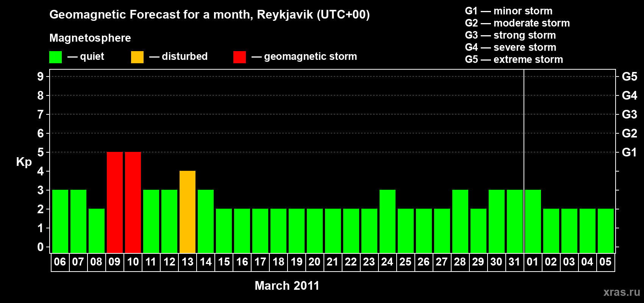
Task: Click the 'G3 — strong storm' legend line
Action: pos(510,35)
